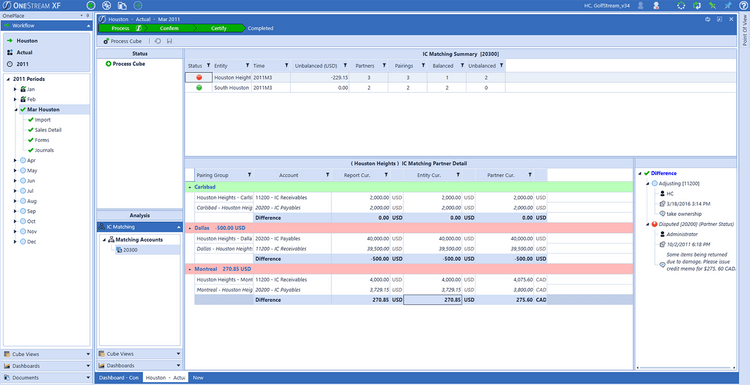
Task: Open the New tab at the bottom
Action: tap(198, 378)
